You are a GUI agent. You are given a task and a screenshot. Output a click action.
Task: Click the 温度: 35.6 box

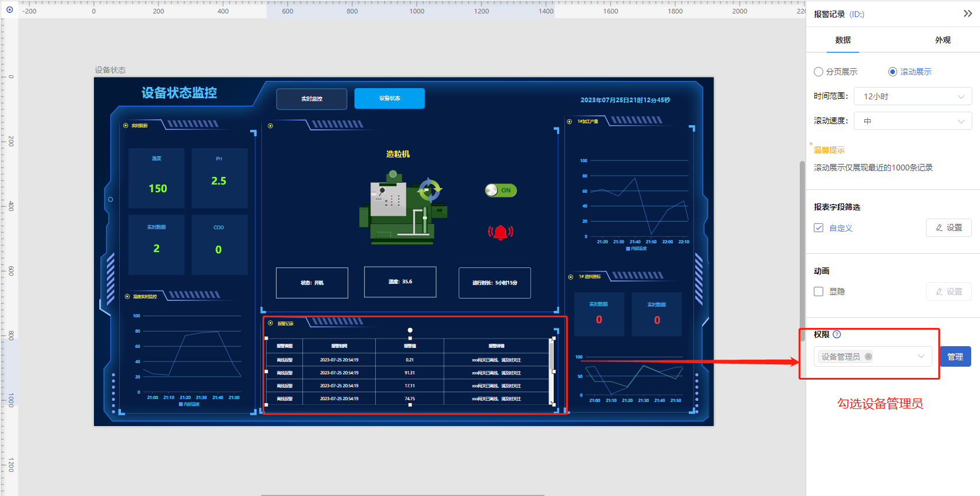coord(400,282)
